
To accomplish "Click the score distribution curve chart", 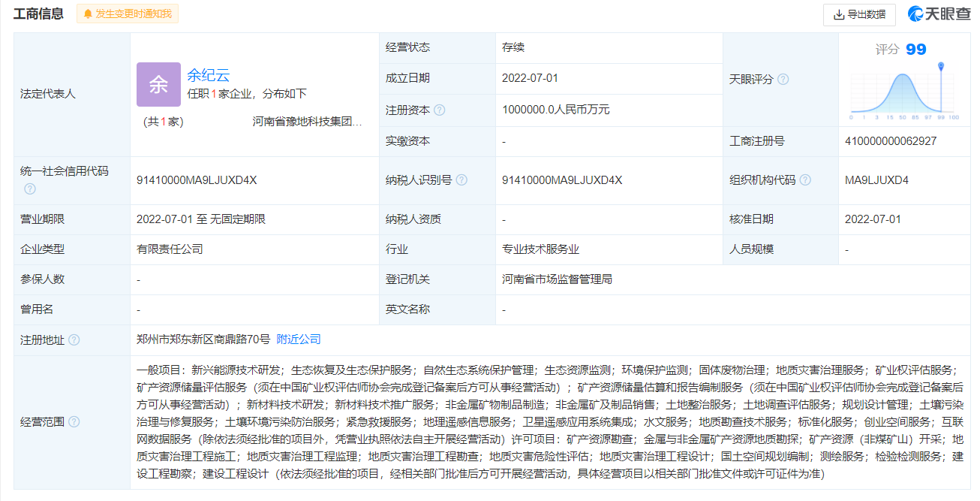I will tap(903, 94).
